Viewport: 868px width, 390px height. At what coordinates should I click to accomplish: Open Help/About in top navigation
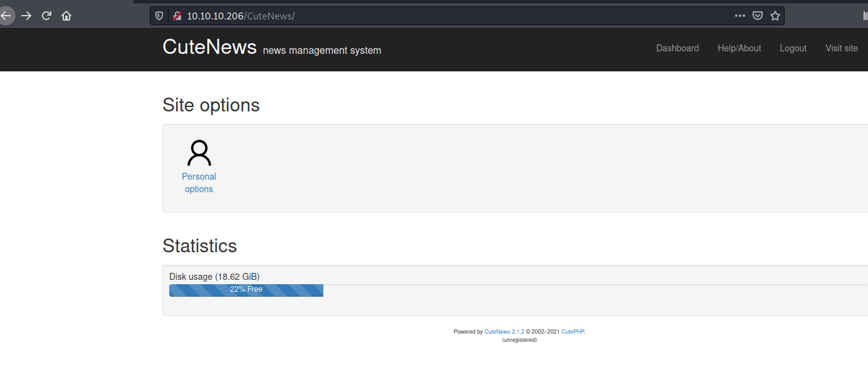click(739, 48)
